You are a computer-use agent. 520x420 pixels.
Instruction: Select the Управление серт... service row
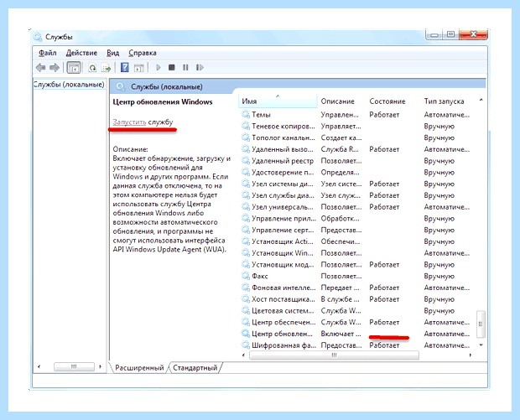point(356,230)
